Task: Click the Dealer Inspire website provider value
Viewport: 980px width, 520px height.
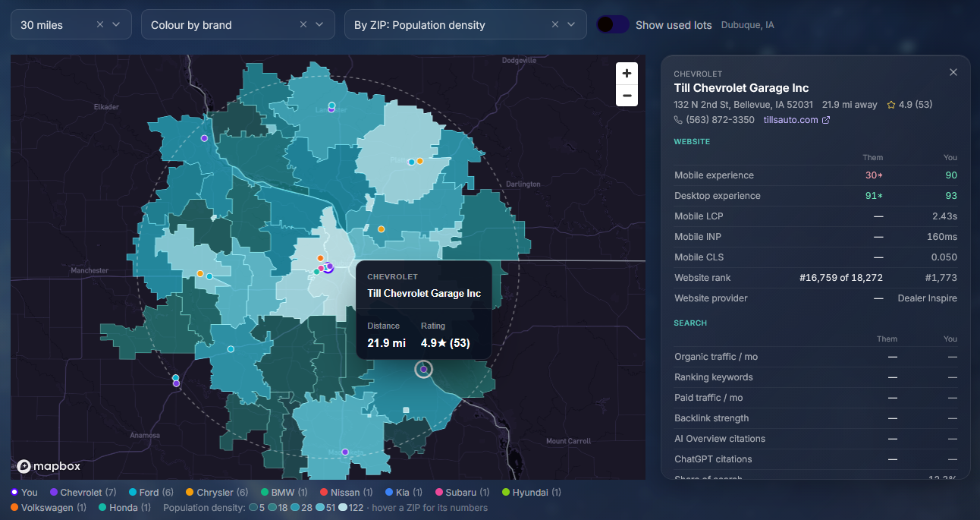Action: 928,298
